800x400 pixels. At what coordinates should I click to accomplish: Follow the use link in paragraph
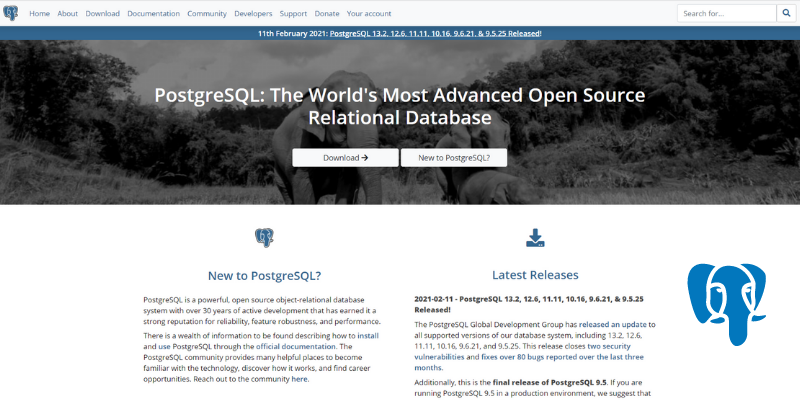[x=164, y=346]
